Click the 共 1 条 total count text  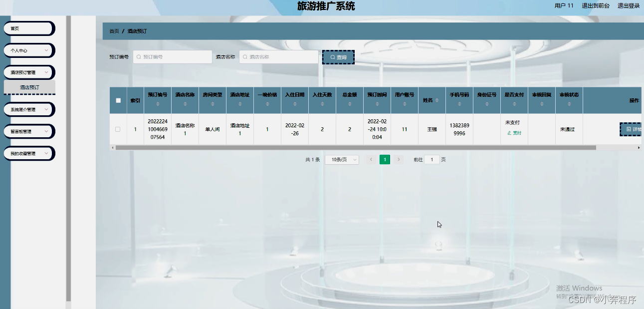[x=313, y=160]
